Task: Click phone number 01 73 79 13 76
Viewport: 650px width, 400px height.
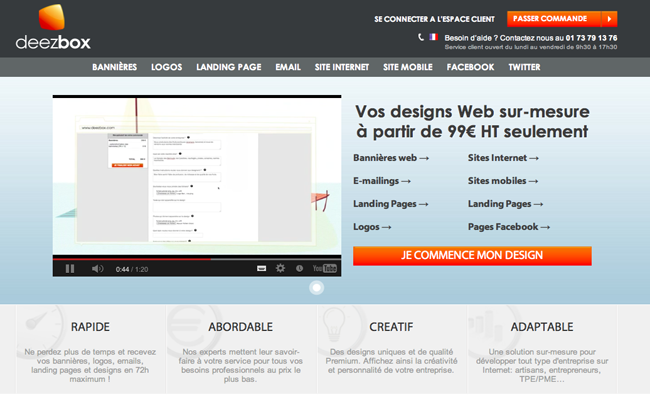Action: point(591,38)
